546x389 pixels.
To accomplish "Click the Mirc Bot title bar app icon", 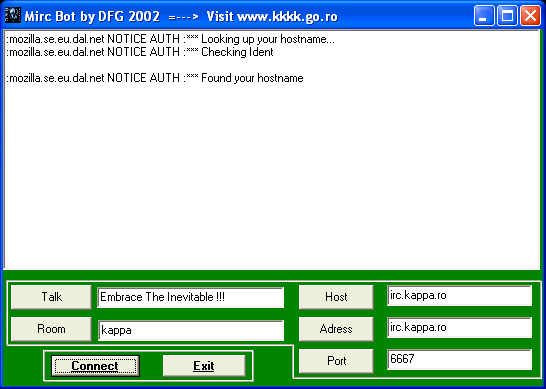I will [13, 15].
